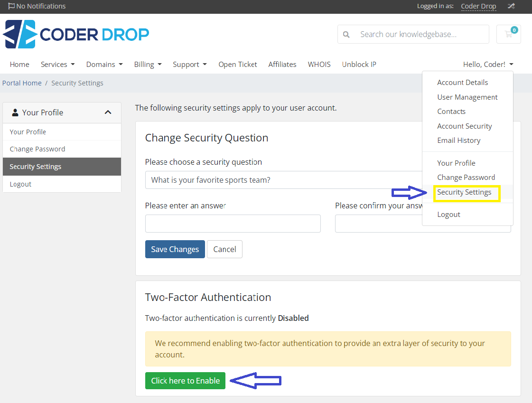
Task: Select Contacts from the dropdown
Action: pos(451,111)
